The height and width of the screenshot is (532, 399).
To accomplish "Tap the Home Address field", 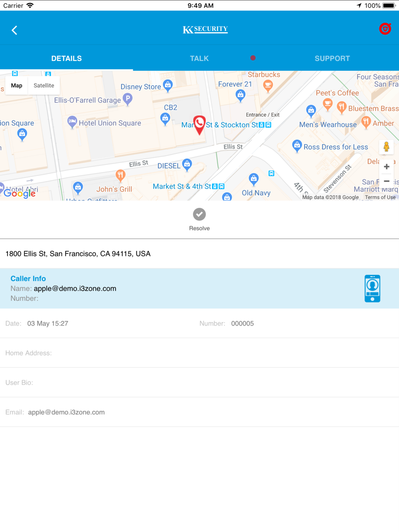I will click(199, 353).
